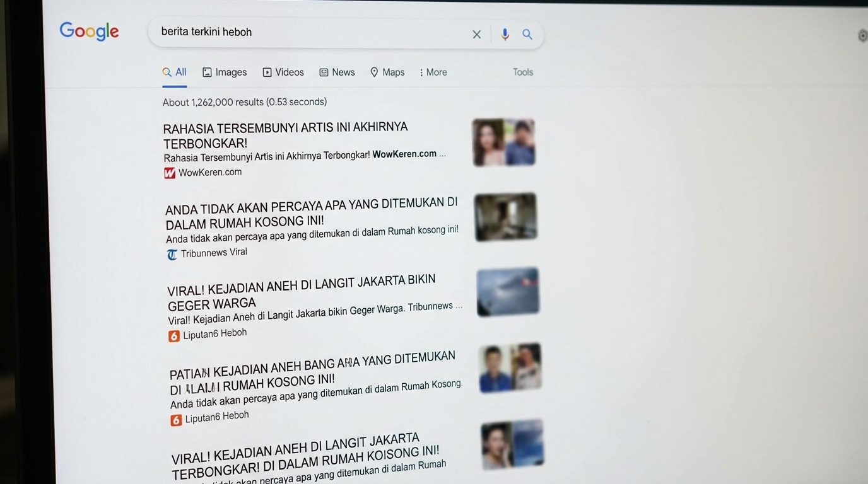Open result "ANDA TIDAK AKAN PERCAYA APA YANG DITEMUKAN"
The image size is (868, 484).
(312, 213)
